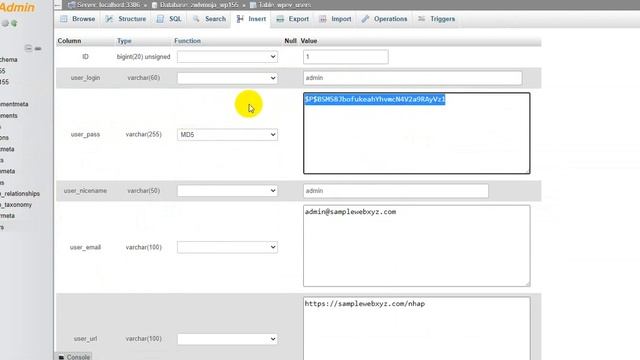Click the user_nicename value field
The image size is (640, 360).
(x=396, y=191)
